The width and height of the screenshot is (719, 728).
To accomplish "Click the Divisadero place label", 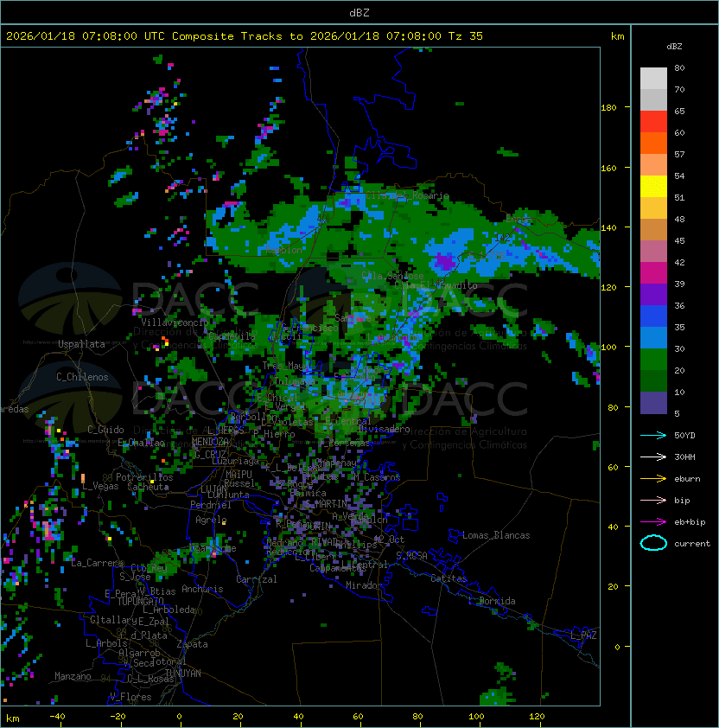I will point(384,429).
